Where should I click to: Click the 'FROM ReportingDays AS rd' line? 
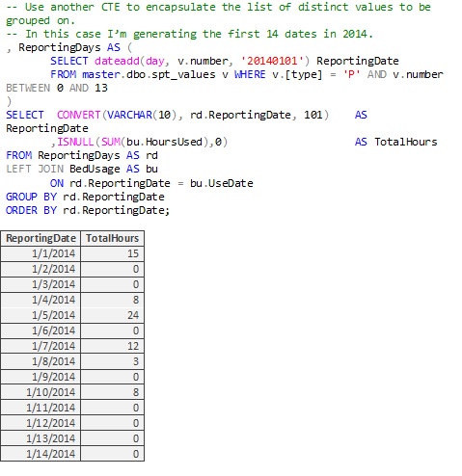(82, 155)
